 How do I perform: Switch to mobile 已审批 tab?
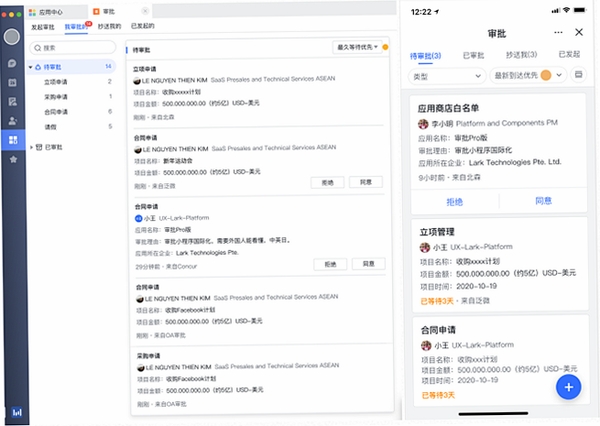(473, 55)
